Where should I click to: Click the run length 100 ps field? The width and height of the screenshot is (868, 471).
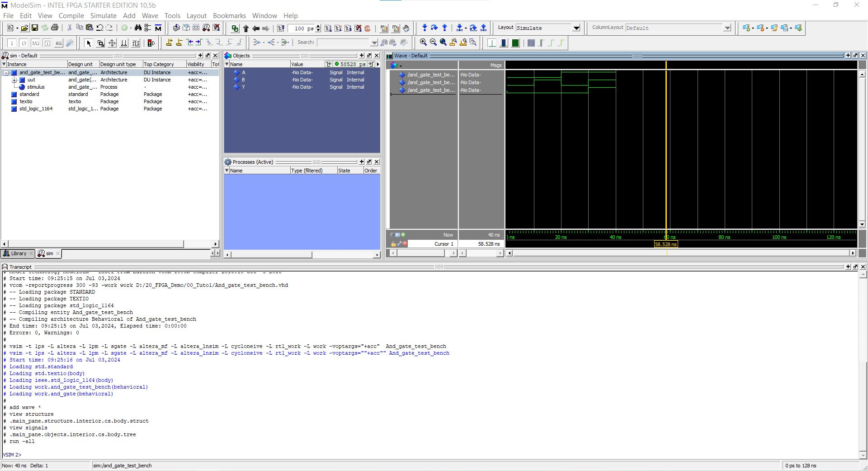click(301, 28)
